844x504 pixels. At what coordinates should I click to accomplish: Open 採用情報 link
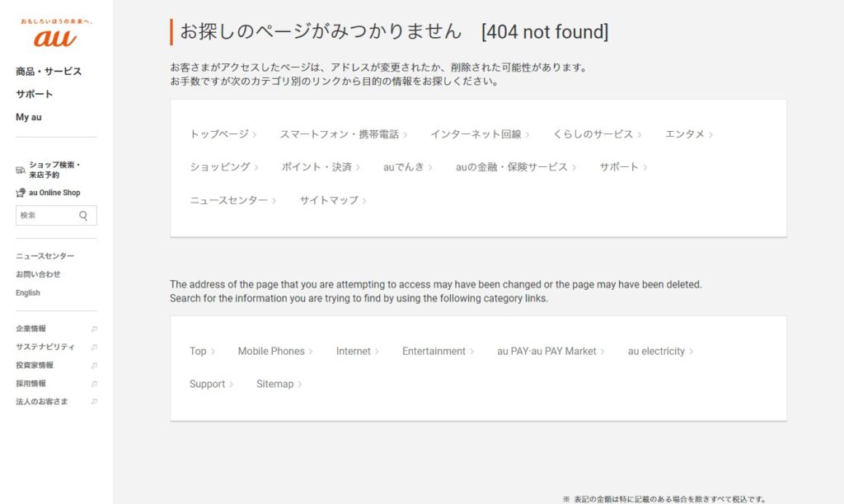coord(30,384)
